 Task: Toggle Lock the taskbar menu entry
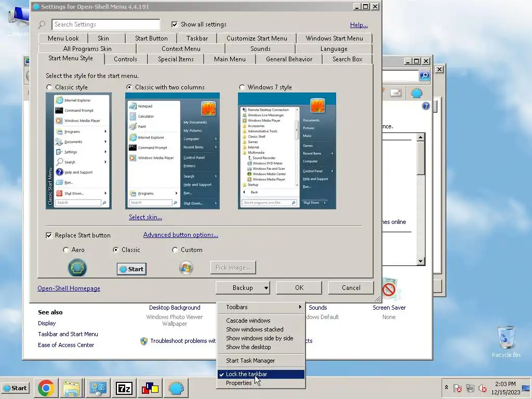(x=261, y=374)
